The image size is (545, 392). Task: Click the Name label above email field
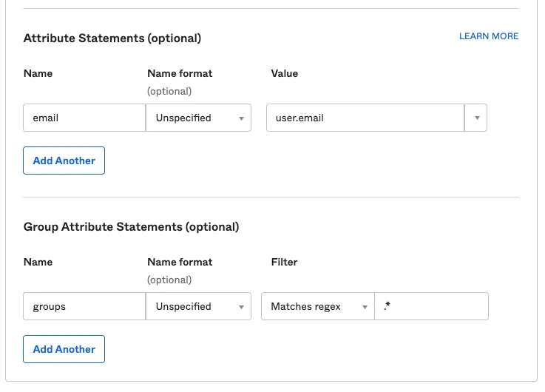pos(38,73)
